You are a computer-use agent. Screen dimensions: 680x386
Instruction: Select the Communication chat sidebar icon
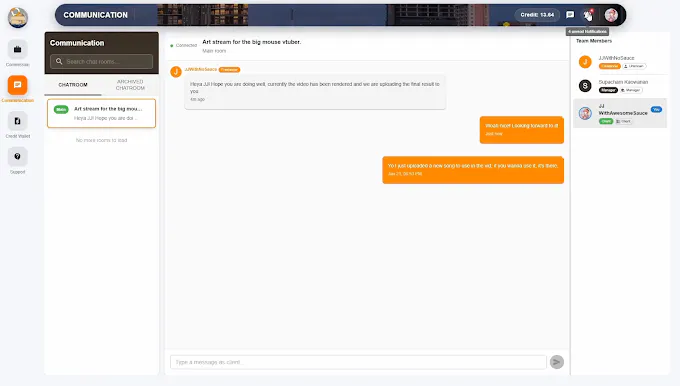click(17, 85)
